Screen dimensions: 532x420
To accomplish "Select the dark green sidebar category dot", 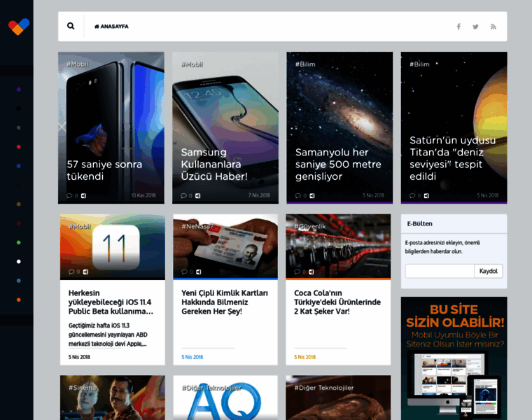I will 19,127.
